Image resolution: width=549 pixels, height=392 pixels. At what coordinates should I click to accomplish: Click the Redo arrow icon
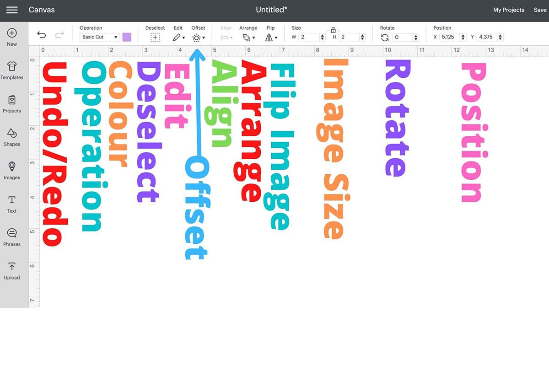[x=59, y=35]
